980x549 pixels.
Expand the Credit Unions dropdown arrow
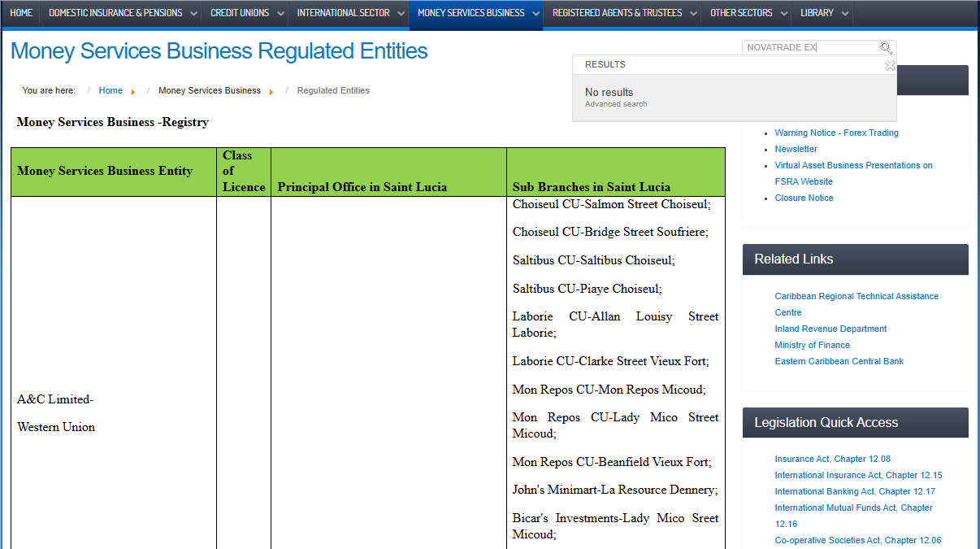pos(280,14)
